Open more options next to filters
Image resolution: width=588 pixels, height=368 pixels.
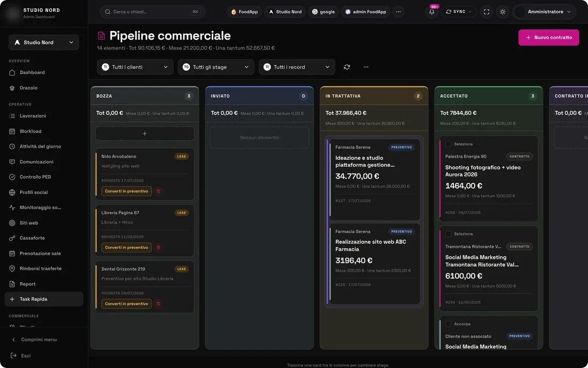pyautogui.click(x=366, y=67)
